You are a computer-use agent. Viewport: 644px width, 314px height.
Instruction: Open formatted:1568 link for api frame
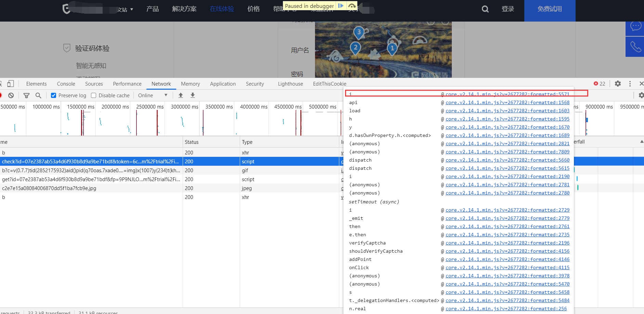click(x=508, y=102)
